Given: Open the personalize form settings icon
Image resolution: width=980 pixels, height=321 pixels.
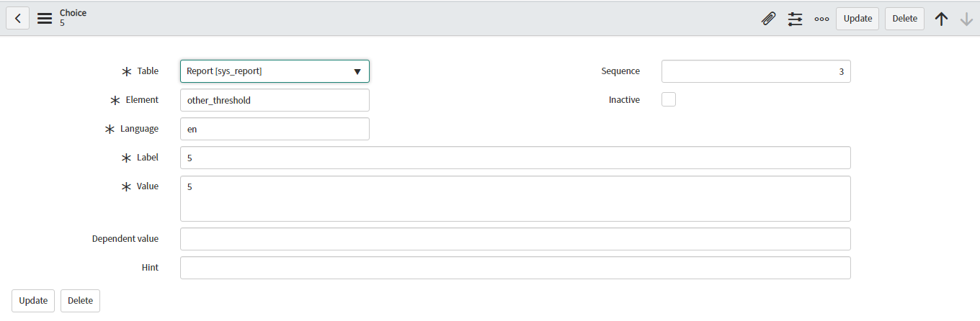Looking at the screenshot, I should (795, 19).
